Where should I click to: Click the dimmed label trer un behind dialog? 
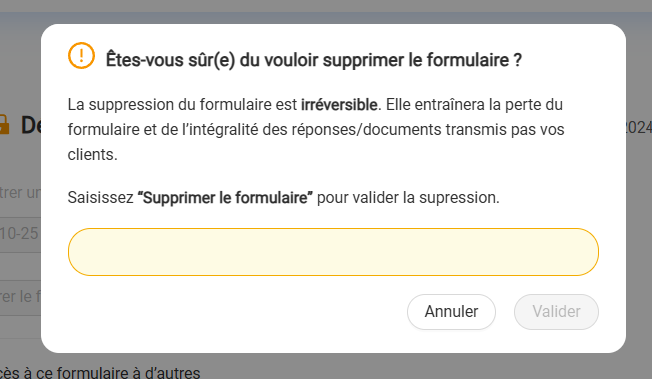point(20,193)
